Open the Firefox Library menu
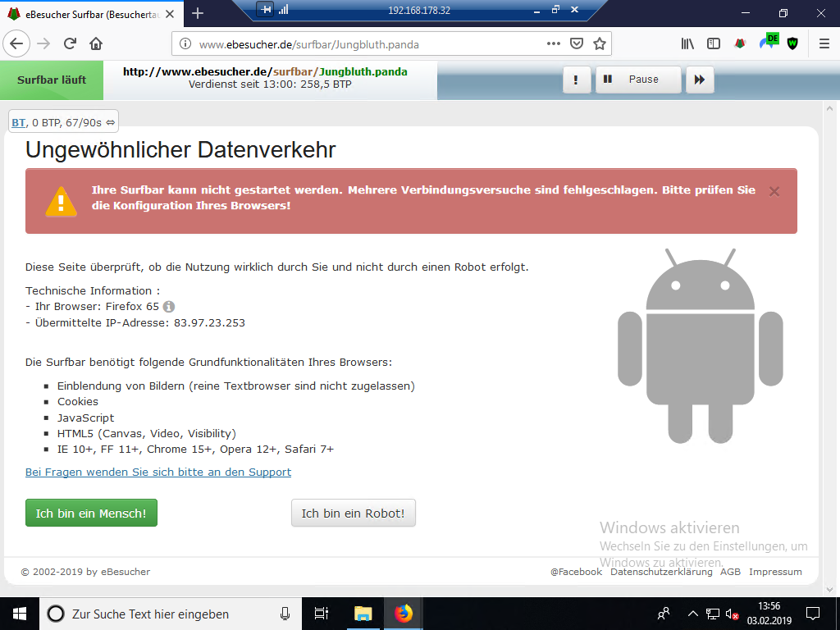The image size is (840, 630). point(687,44)
